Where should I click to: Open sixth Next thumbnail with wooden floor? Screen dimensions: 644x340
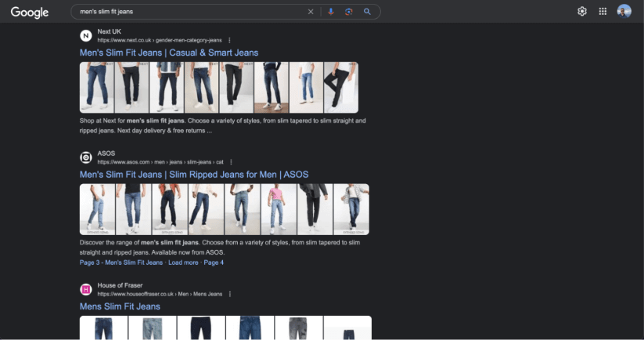(x=271, y=88)
